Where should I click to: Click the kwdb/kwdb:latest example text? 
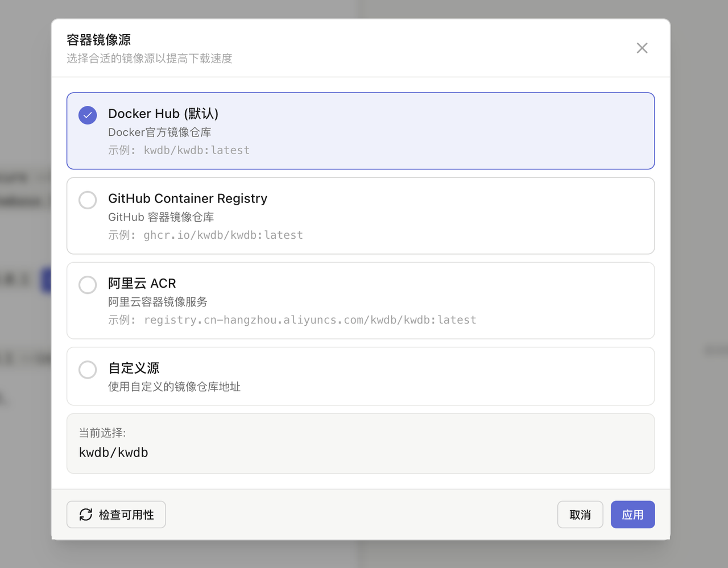pos(196,150)
